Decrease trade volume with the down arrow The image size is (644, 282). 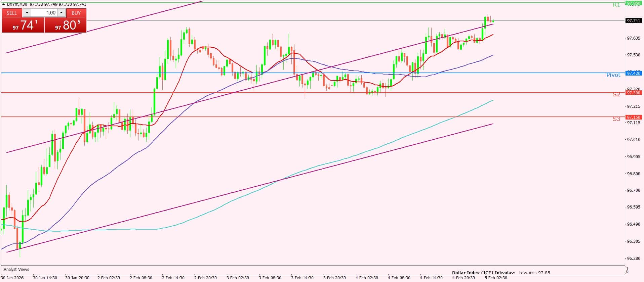click(x=27, y=13)
